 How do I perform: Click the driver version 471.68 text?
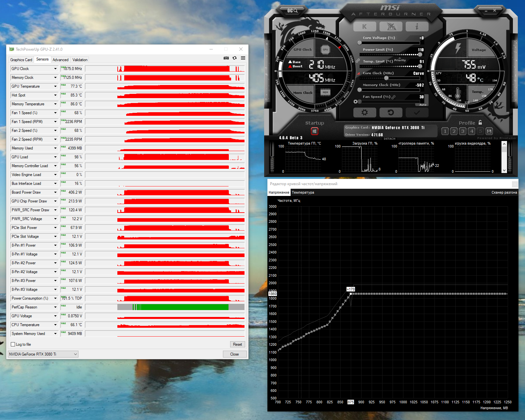tap(377, 135)
